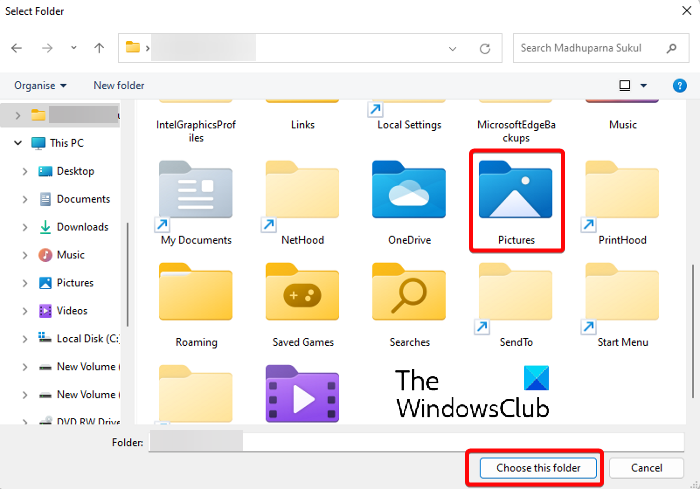Select Music in the sidebar
The height and width of the screenshot is (489, 700).
(62, 255)
